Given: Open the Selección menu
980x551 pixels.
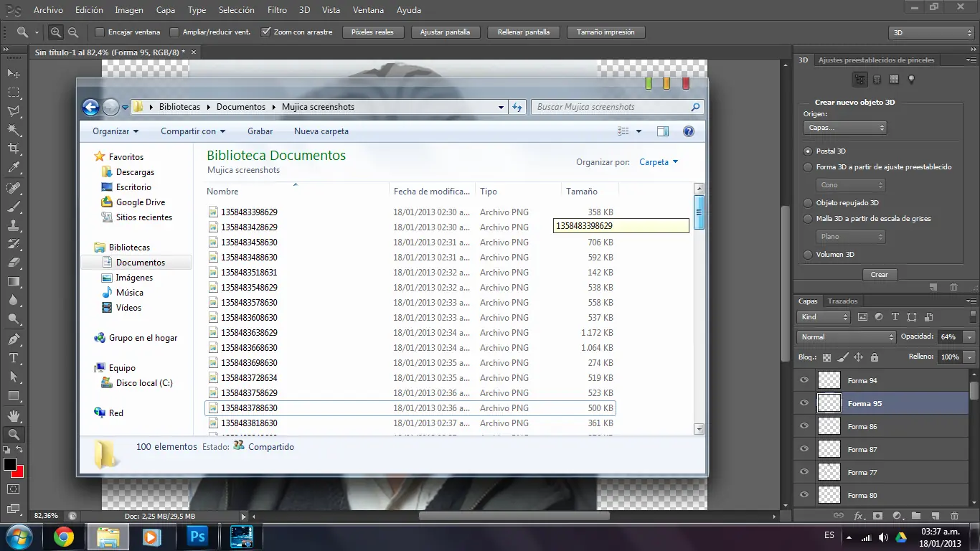Looking at the screenshot, I should [237, 10].
